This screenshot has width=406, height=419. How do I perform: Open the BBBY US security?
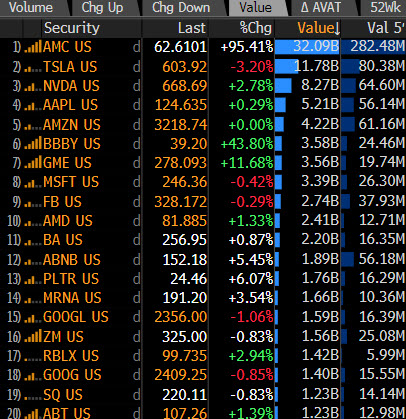pyautogui.click(x=72, y=144)
